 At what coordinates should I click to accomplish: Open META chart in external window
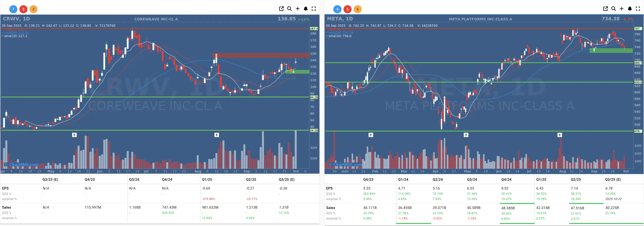coord(605,9)
